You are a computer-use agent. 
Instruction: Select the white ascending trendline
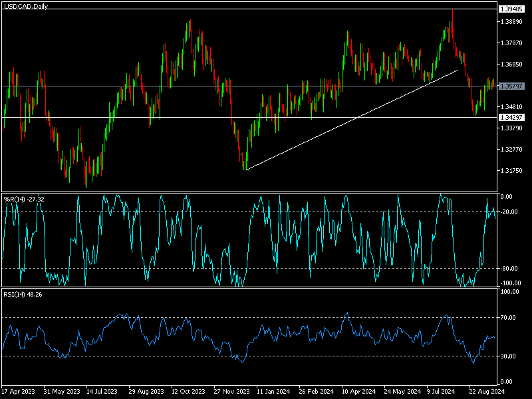click(352, 120)
